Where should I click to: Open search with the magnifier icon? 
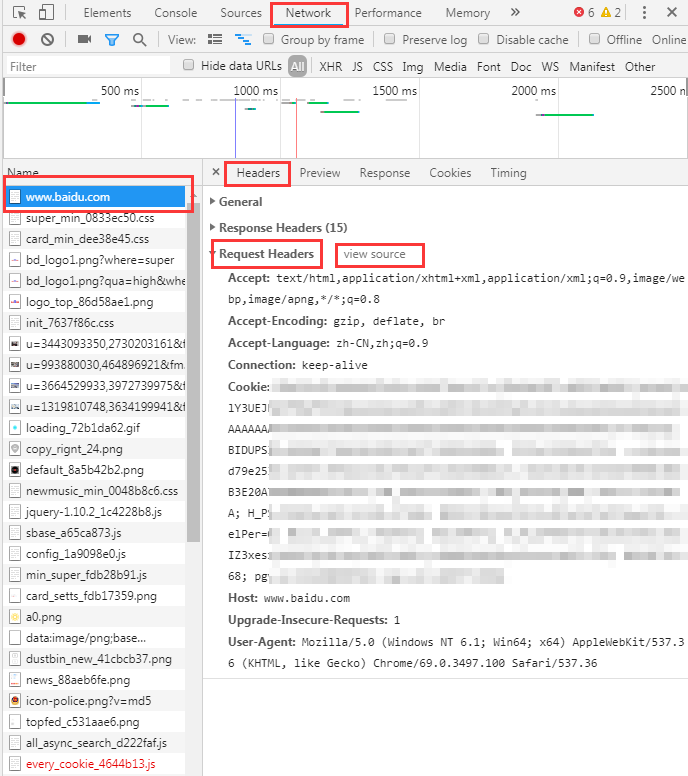coord(139,40)
